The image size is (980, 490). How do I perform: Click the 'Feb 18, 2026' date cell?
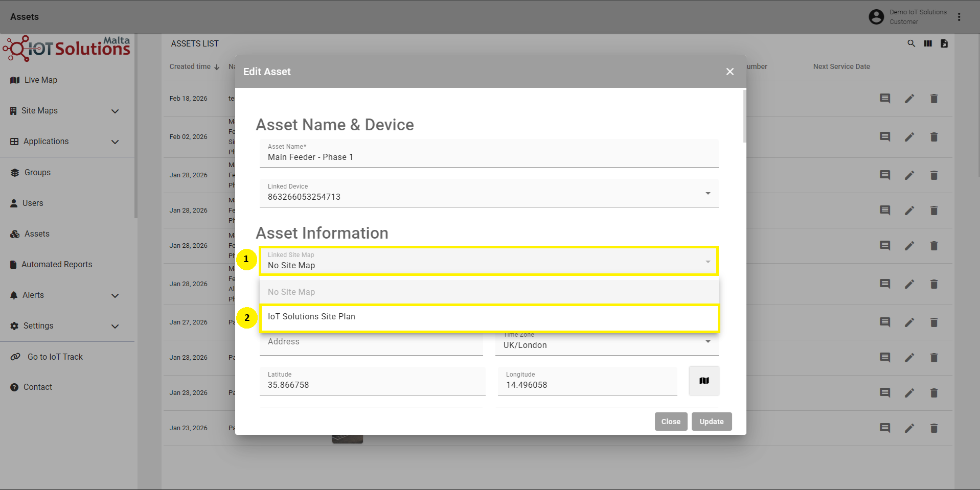click(x=188, y=99)
